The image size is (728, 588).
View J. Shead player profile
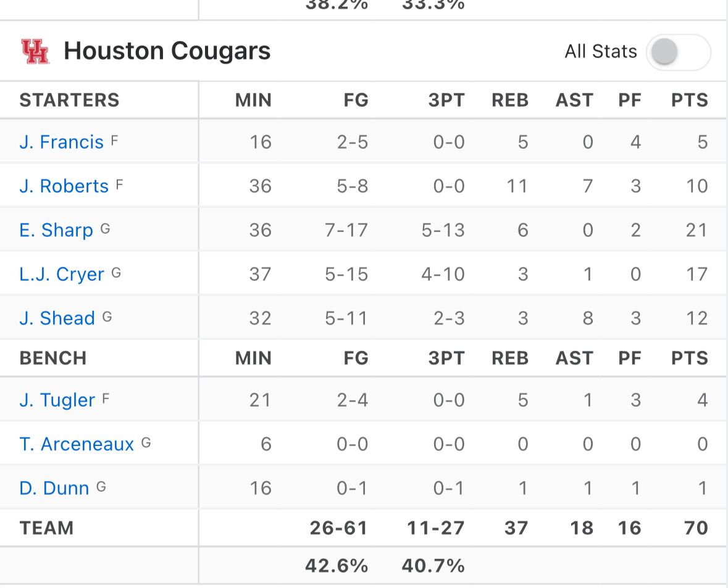57,318
